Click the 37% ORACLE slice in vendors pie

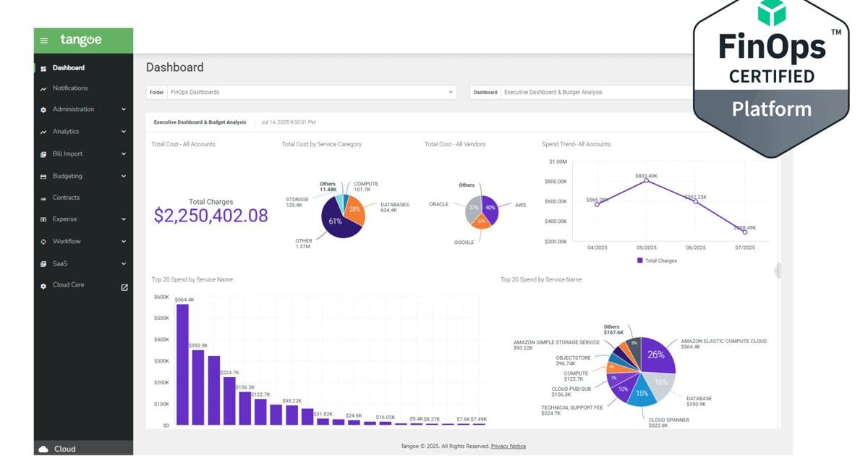click(x=472, y=207)
